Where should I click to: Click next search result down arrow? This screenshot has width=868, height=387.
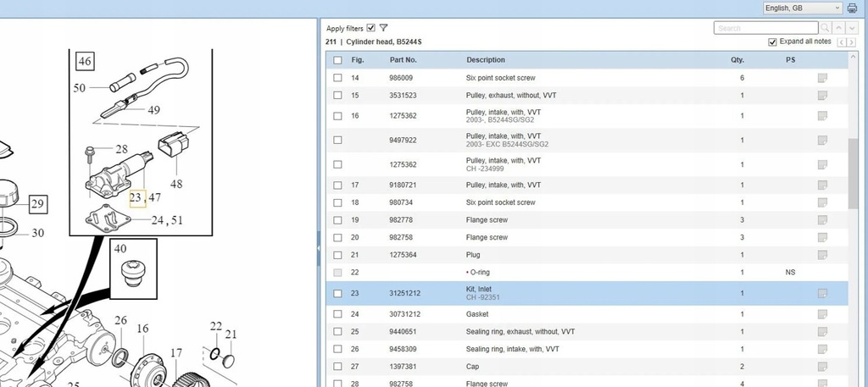852,28
